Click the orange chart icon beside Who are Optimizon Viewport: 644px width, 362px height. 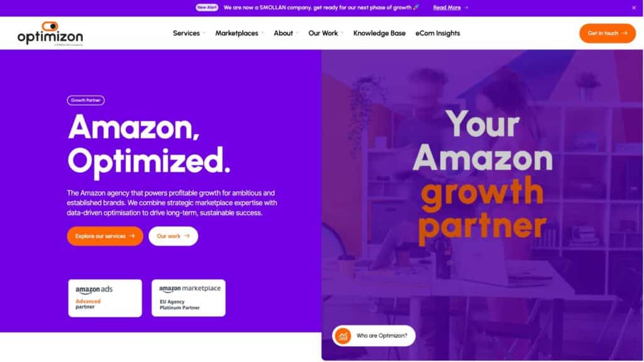click(343, 336)
